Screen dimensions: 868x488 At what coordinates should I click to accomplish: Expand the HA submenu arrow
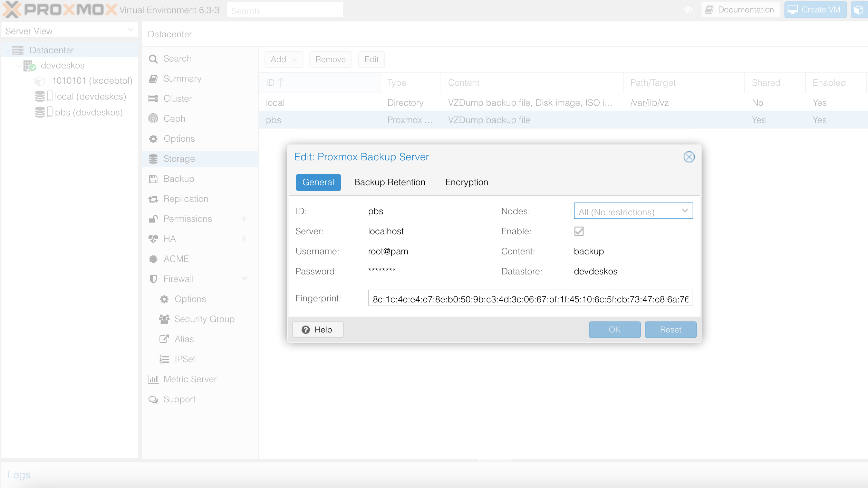coord(244,239)
